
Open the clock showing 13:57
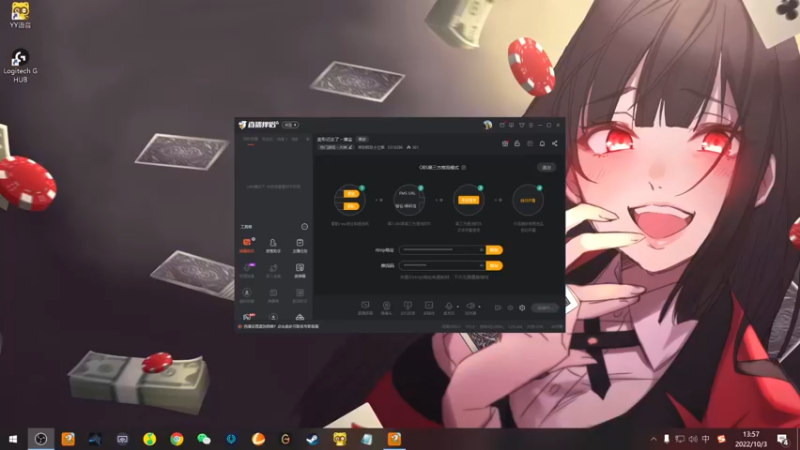[x=751, y=439]
